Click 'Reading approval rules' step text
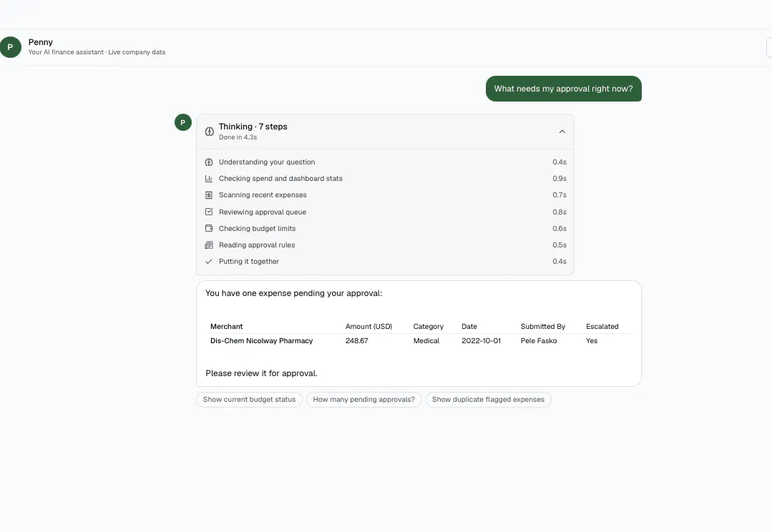The width and height of the screenshot is (772, 532). [257, 245]
